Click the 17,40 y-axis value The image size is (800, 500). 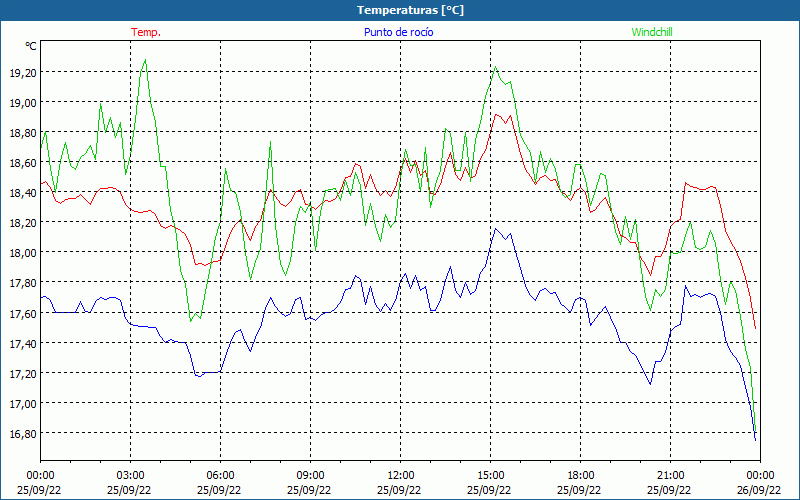tap(22, 343)
